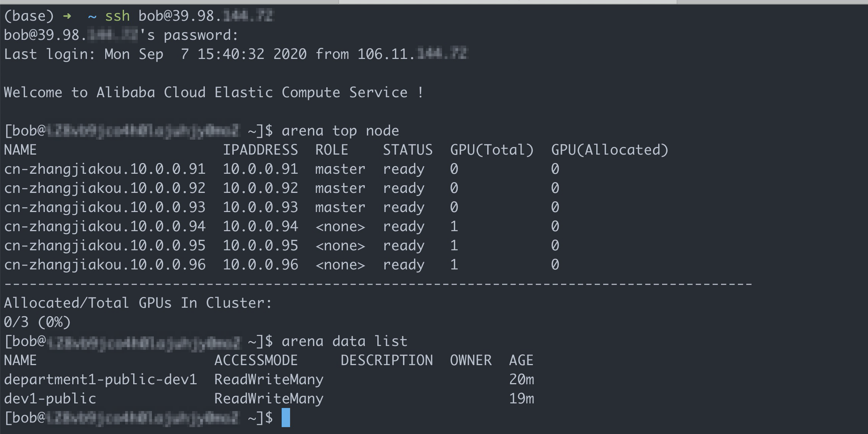Click the green arrow in the ssh prompt

point(67,16)
